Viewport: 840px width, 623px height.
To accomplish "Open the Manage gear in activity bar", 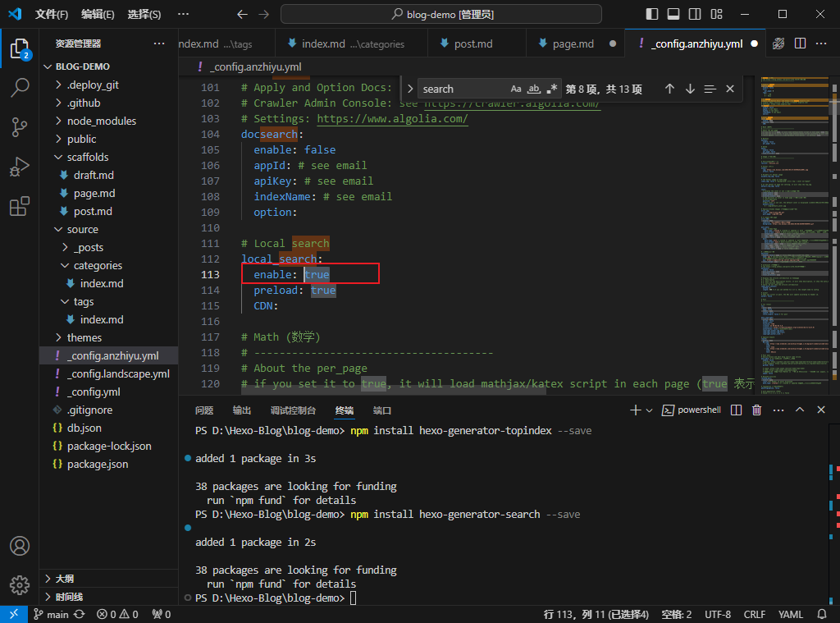I will point(20,585).
